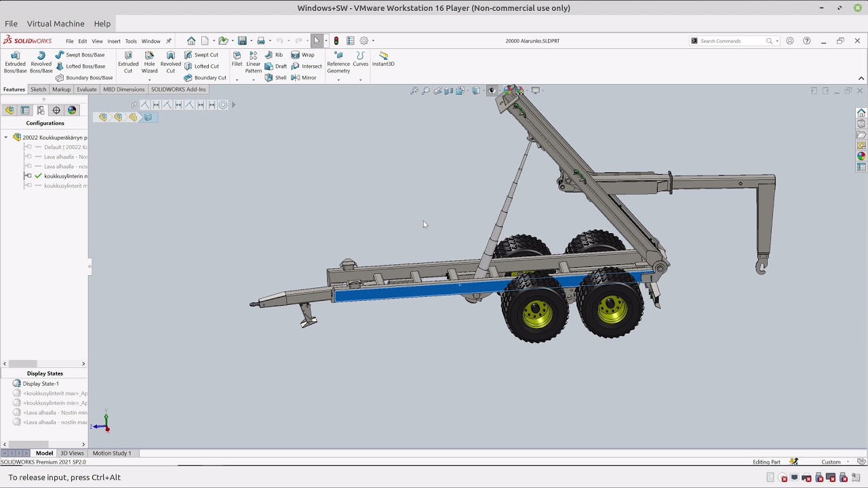Use the Intersect tool
Viewport: 868px width, 488px height.
click(x=307, y=66)
